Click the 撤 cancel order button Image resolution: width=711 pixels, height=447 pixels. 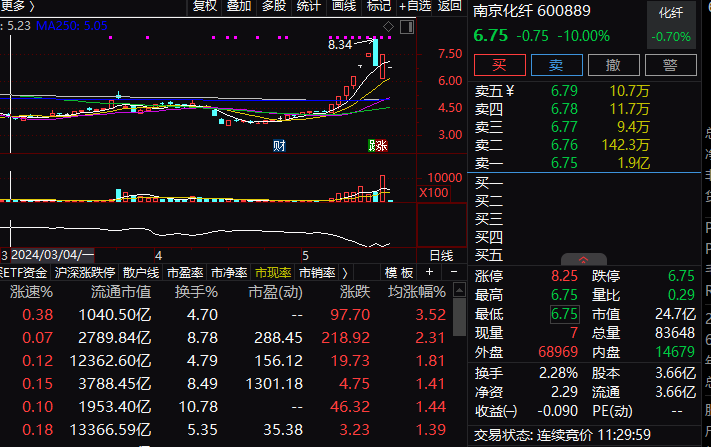click(x=614, y=65)
